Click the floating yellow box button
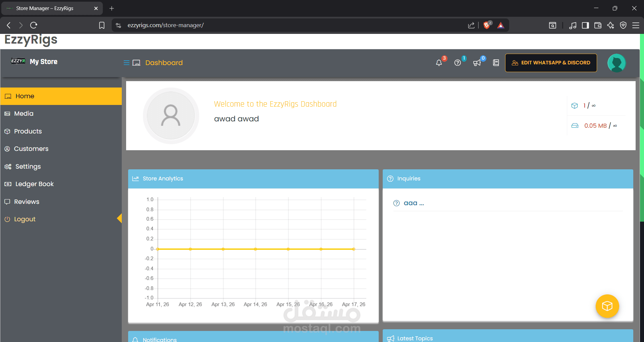Viewport: 644px width, 342px height. [607, 306]
